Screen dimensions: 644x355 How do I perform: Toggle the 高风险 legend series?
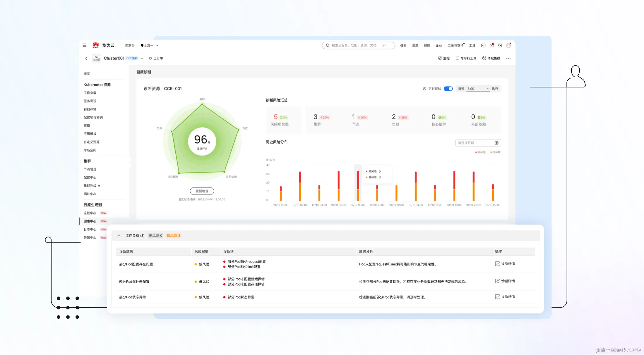click(x=480, y=152)
